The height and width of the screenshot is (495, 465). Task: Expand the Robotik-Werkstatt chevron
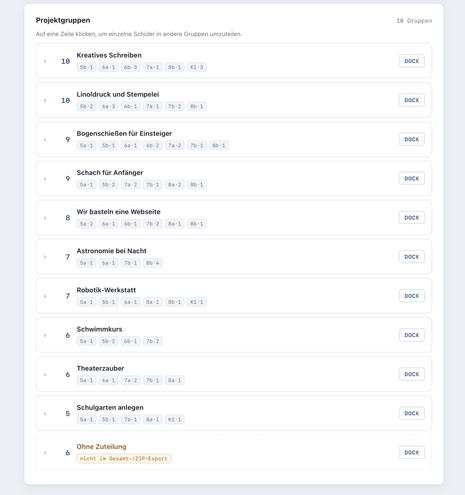45,296
